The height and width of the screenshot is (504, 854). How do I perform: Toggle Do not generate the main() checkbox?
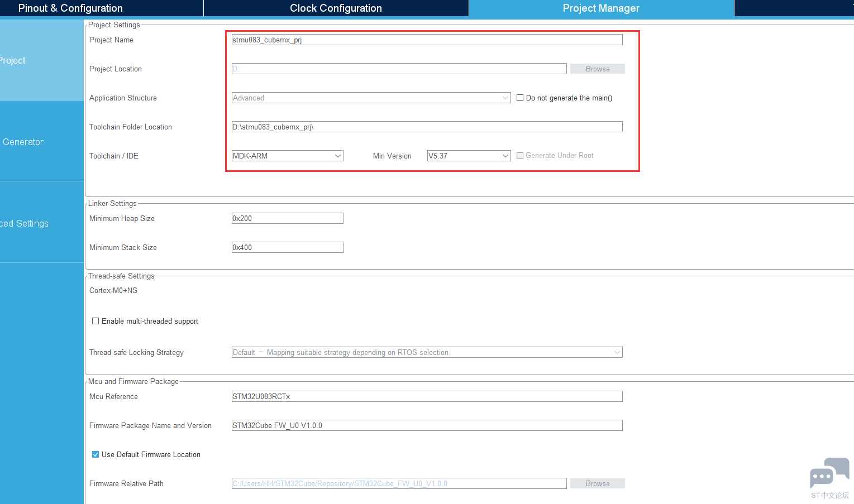click(520, 98)
